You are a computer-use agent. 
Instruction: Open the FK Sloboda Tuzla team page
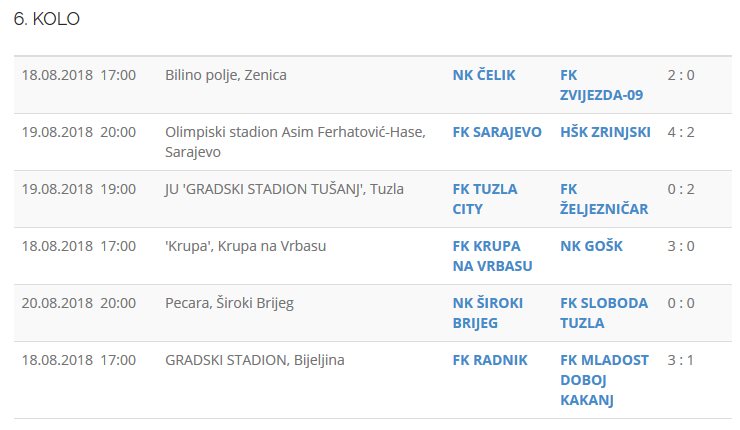tap(604, 313)
